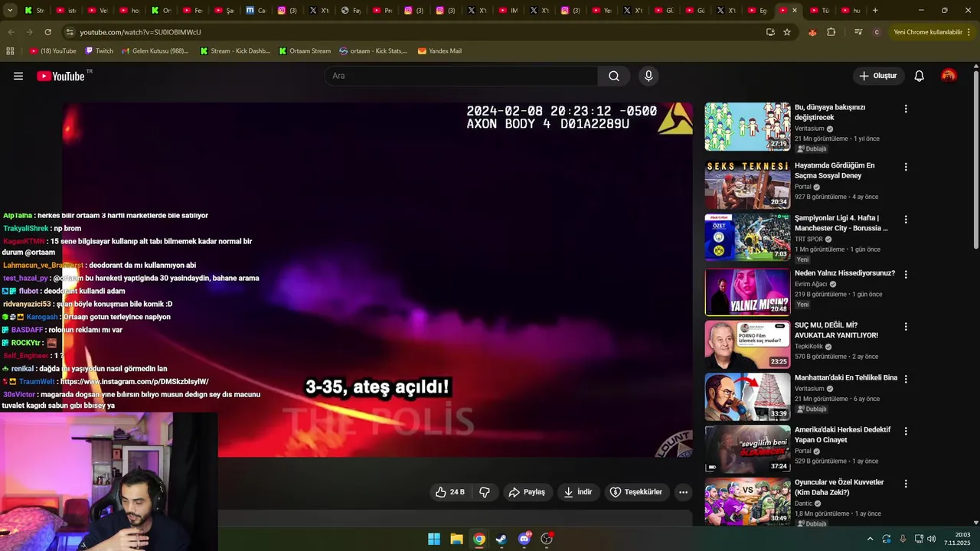This screenshot has height=551, width=980.
Task: Open options for Şampiyonlar Ligi 4. Hafta video
Action: 906,220
